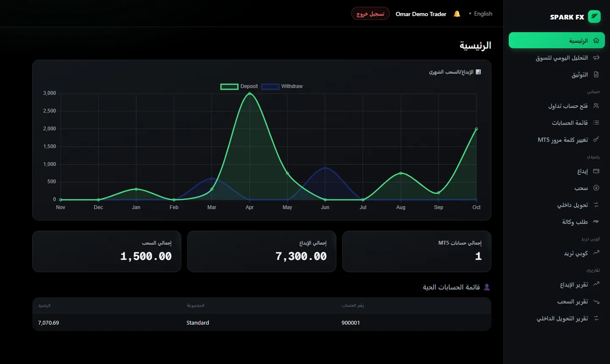Image resolution: width=610 pixels, height=364 pixels.
Task: Click the October deposit data point
Action: tap(476, 129)
